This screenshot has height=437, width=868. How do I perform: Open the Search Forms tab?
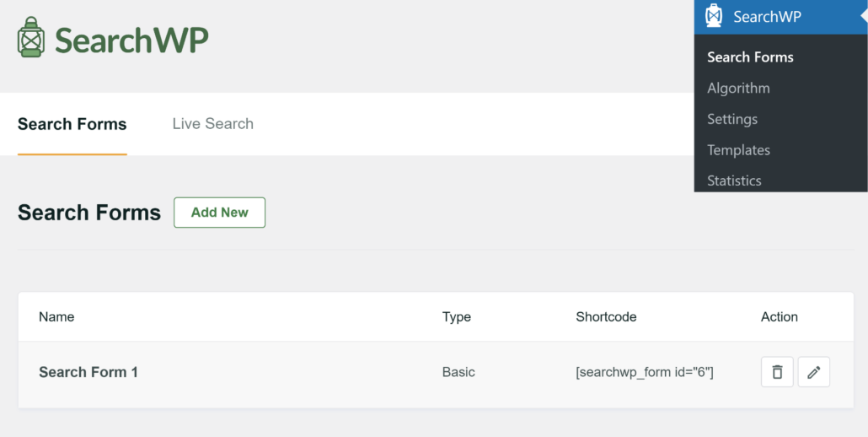[x=72, y=124]
